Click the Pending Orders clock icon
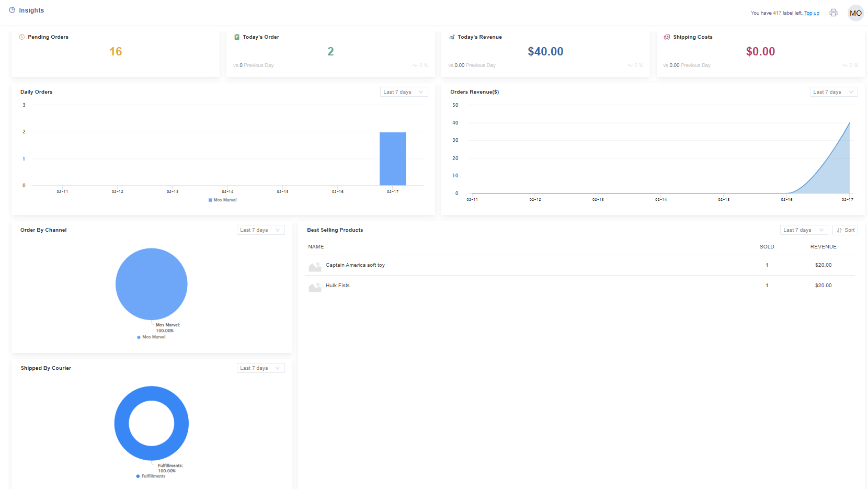Screen dimensions: 868x489 tap(22, 37)
